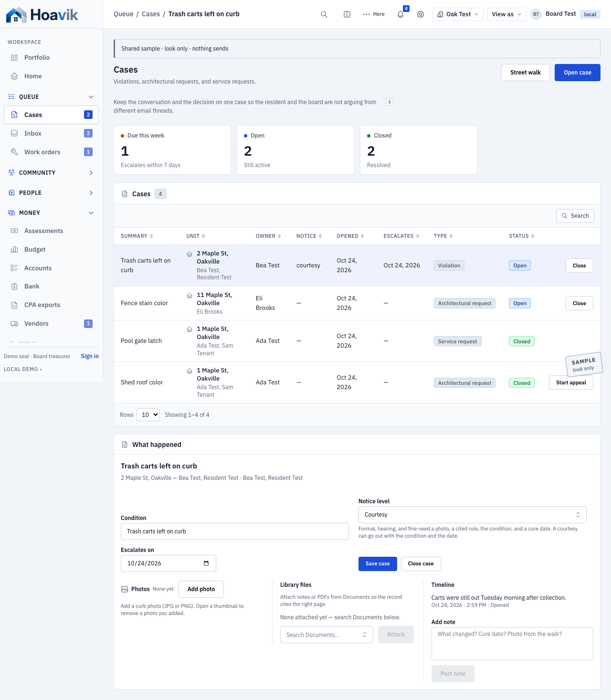Click the house icon beside 11 Maple St

pyautogui.click(x=190, y=296)
